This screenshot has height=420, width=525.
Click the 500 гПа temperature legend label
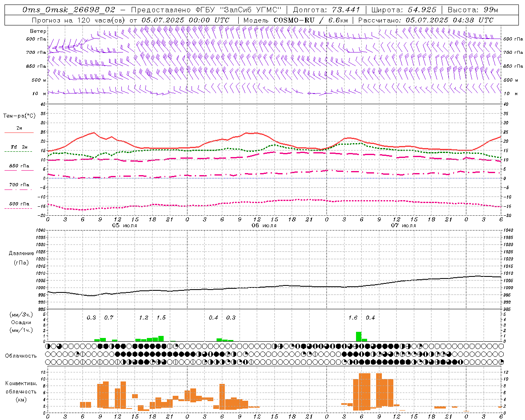coord(19,204)
